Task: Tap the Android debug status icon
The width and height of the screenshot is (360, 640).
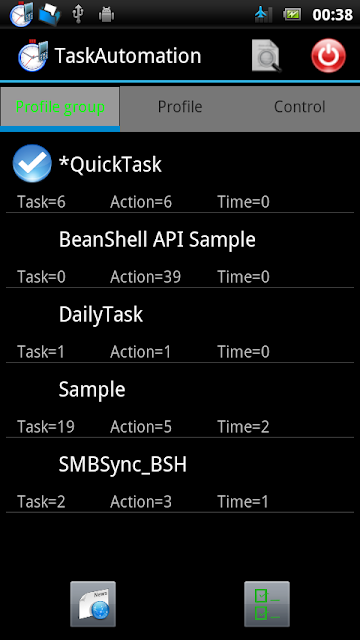Action: (x=106, y=16)
